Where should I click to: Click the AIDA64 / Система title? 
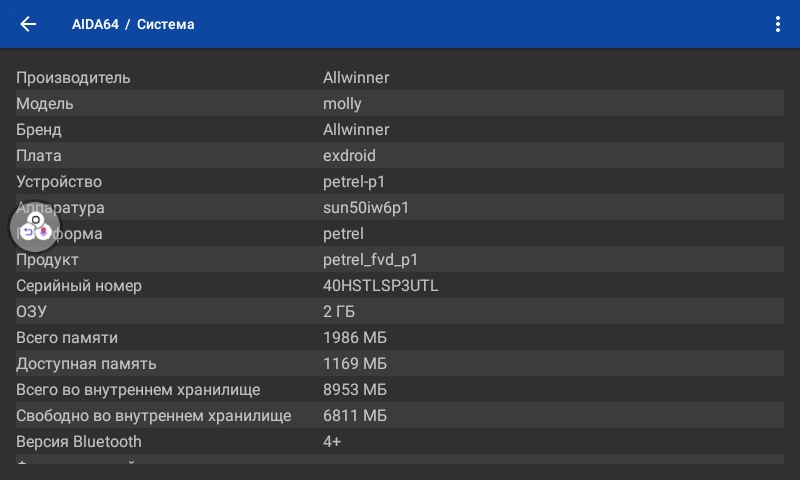click(133, 24)
